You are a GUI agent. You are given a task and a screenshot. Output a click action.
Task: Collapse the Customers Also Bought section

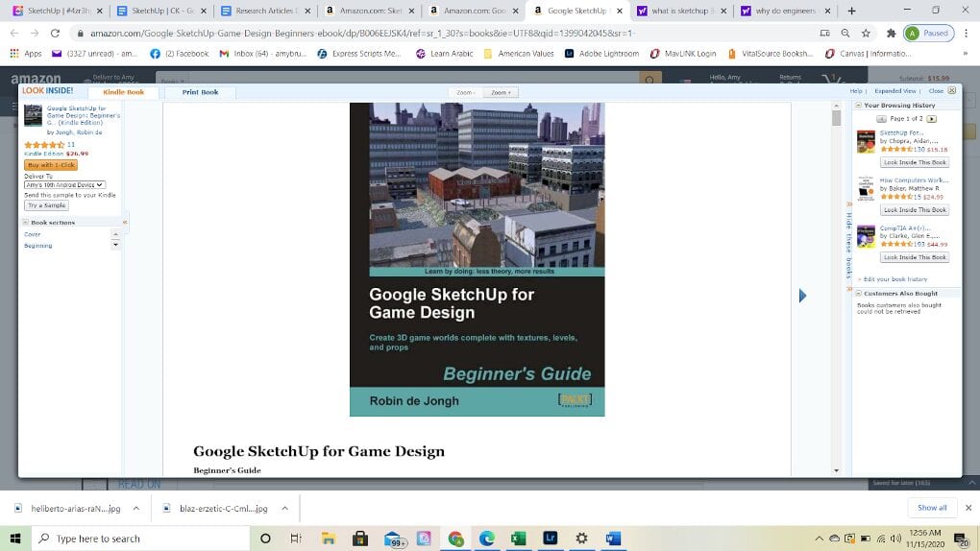(x=859, y=293)
